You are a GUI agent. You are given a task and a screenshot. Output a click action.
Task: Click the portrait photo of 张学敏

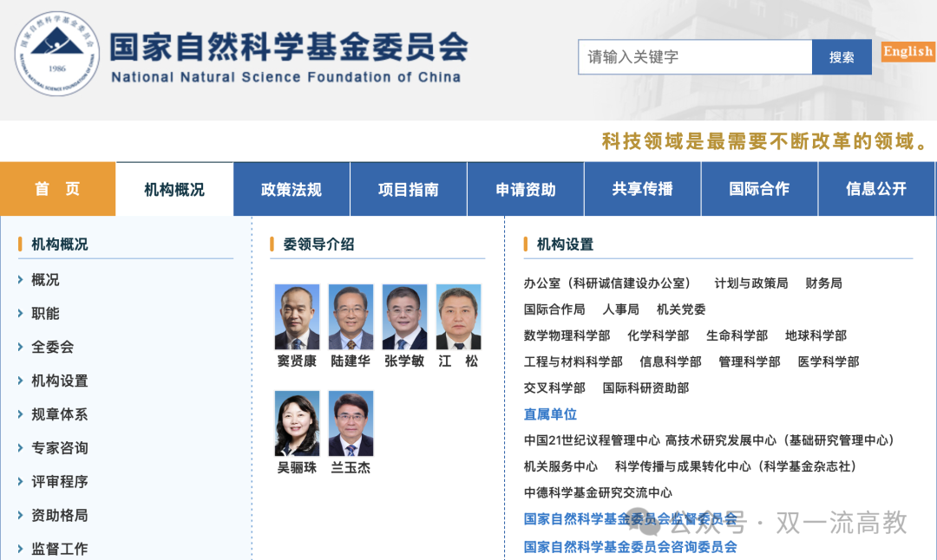(x=404, y=317)
